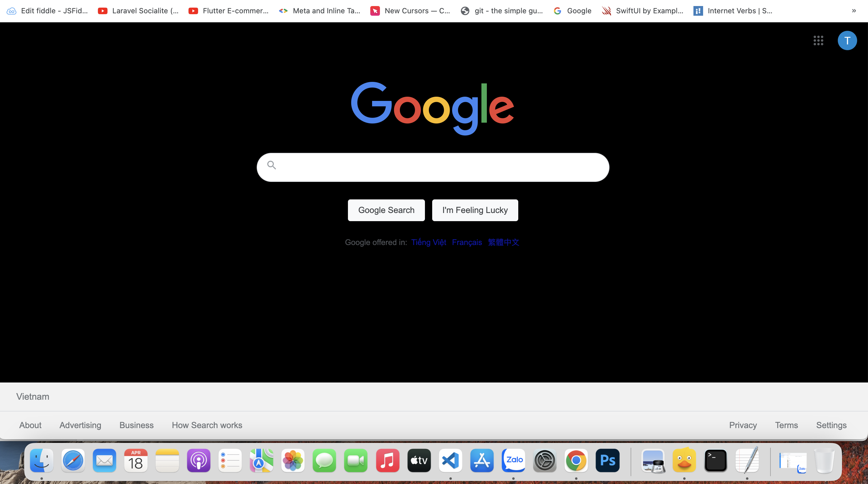Open the Internet Verbs bookmark
Image resolution: width=868 pixels, height=484 pixels.
click(x=733, y=11)
